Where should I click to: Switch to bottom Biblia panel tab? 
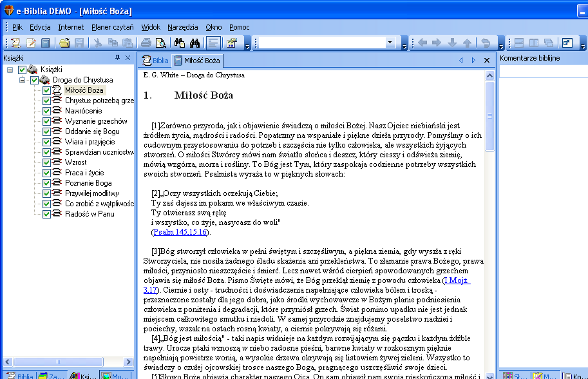tap(20, 375)
